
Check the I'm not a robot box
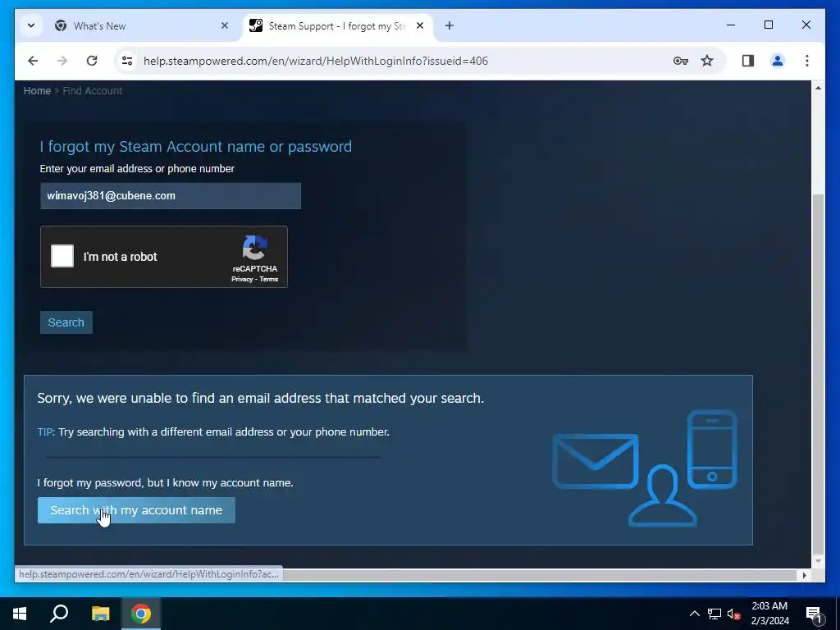point(62,256)
